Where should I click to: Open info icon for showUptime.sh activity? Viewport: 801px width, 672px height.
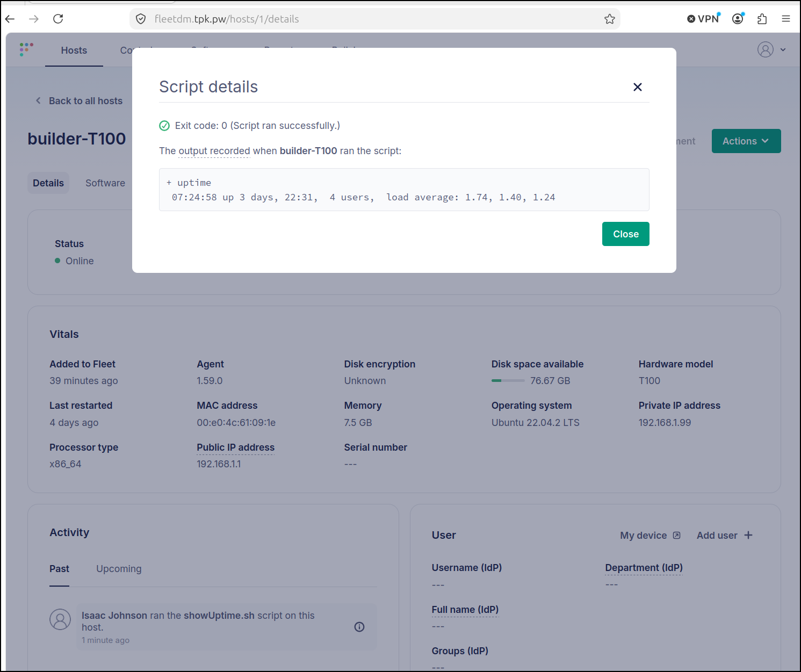tap(359, 627)
